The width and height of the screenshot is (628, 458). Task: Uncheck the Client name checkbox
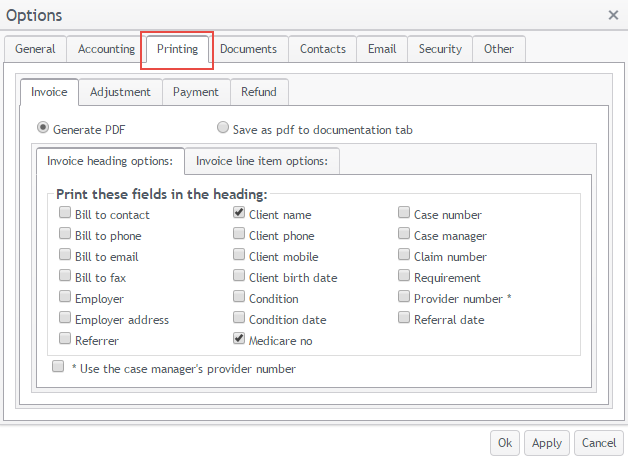(x=240, y=213)
